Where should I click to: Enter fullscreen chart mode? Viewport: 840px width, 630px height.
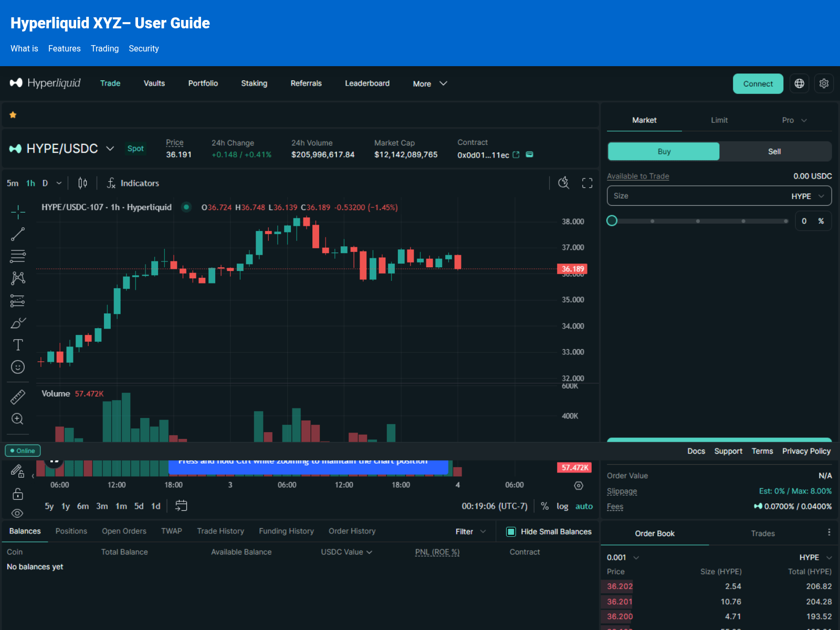click(x=587, y=183)
